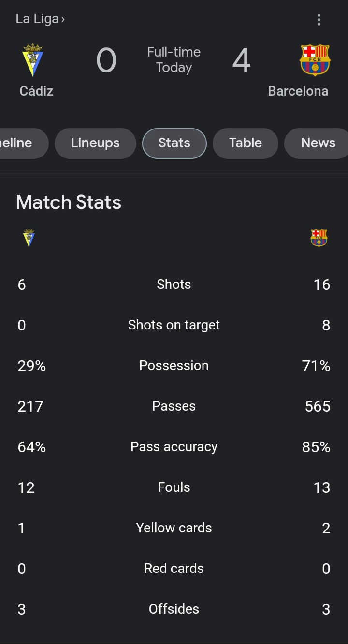This screenshot has height=644, width=348.
Task: Click the Match Stats heading
Action: pyautogui.click(x=69, y=202)
